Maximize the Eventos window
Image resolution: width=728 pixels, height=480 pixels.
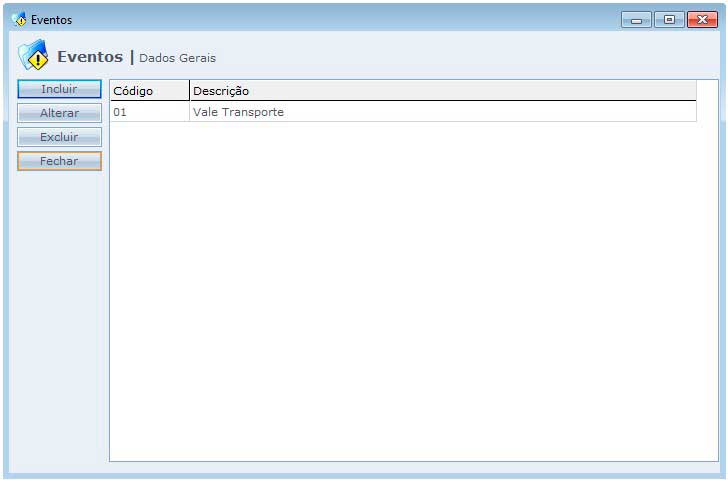668,19
